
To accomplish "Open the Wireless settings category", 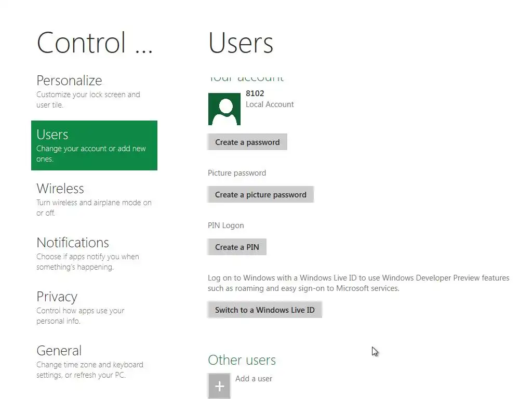I will tap(94, 199).
